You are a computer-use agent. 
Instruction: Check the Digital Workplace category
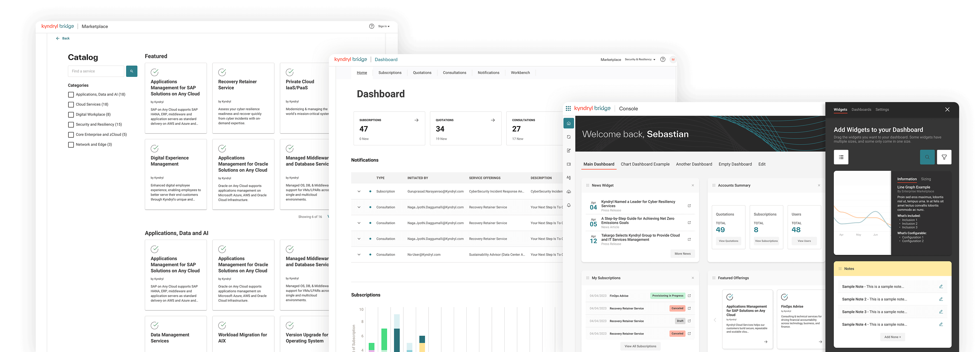(71, 115)
